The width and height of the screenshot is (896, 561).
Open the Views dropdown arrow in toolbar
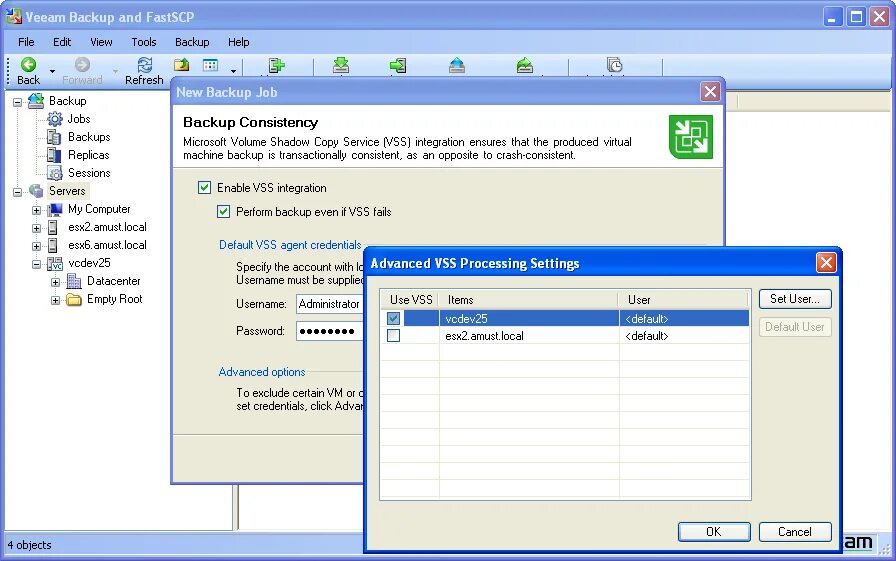[x=233, y=71]
